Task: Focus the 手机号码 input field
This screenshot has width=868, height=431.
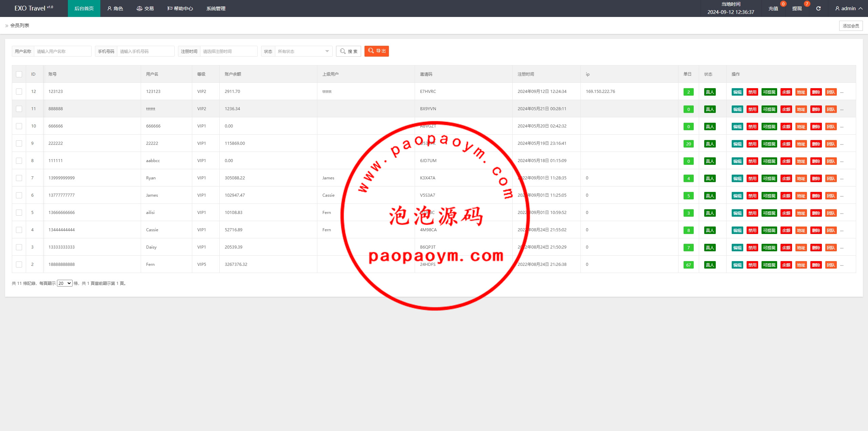Action: 145,51
